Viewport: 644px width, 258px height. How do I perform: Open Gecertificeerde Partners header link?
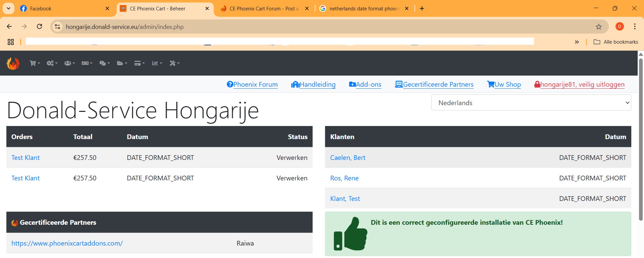click(434, 84)
